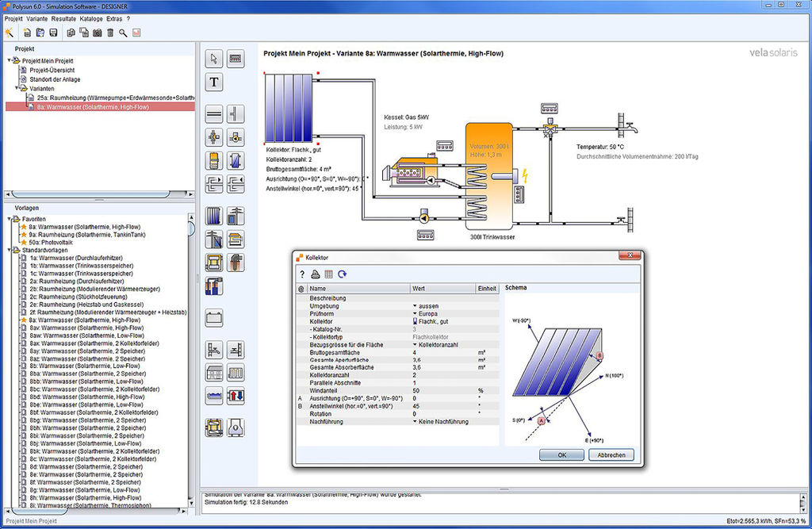Select variant 25a: Raumheizung in the project tree
812x529 pixels.
(x=116, y=98)
